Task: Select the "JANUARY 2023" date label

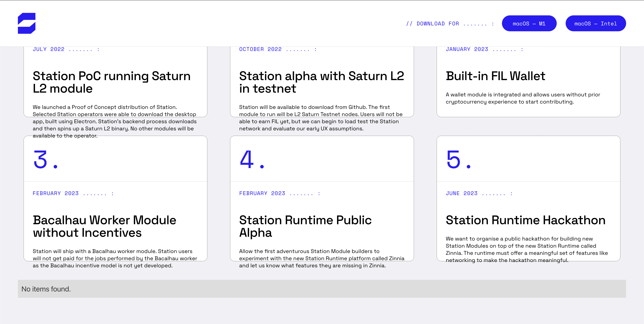Action: click(467, 49)
